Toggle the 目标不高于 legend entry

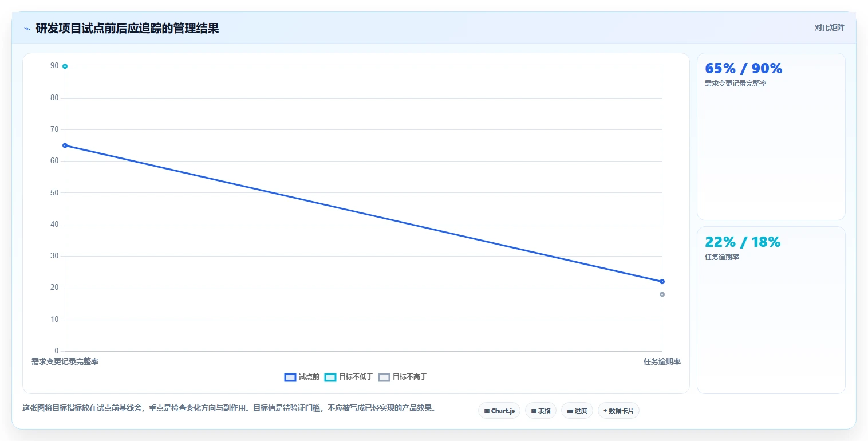[403, 377]
